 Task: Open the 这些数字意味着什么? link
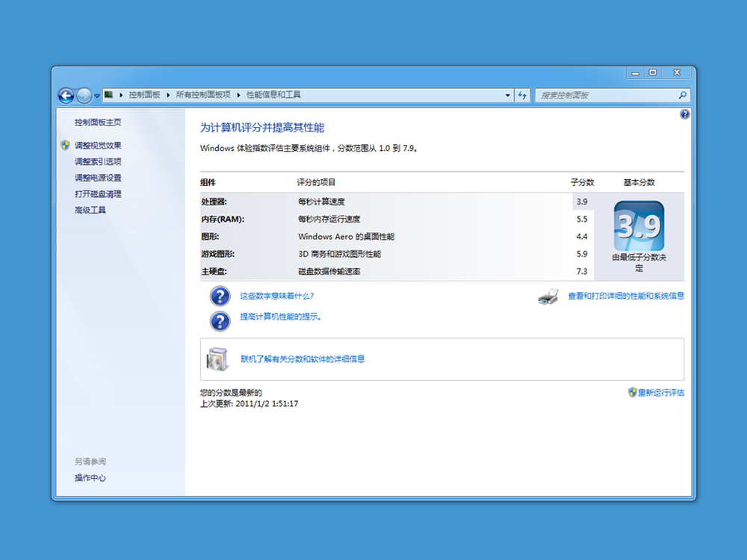click(x=277, y=296)
